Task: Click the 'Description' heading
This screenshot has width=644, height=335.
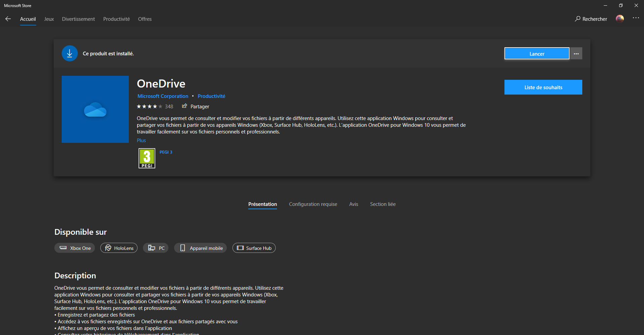Action: click(75, 276)
